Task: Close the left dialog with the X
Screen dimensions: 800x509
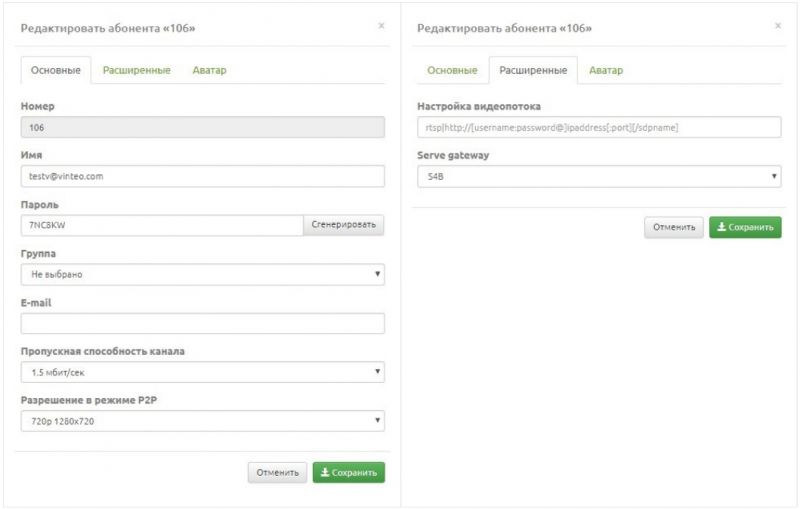Action: tap(381, 26)
